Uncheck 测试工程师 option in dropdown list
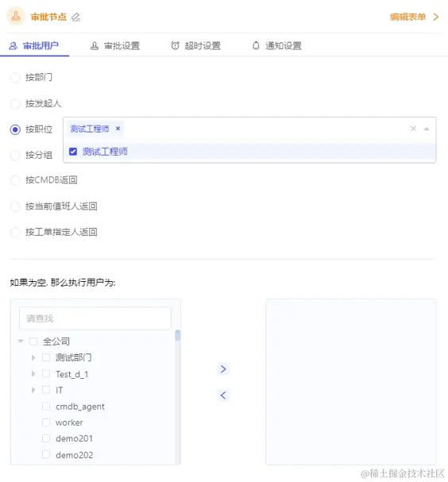This screenshot has height=482, width=448. click(73, 152)
